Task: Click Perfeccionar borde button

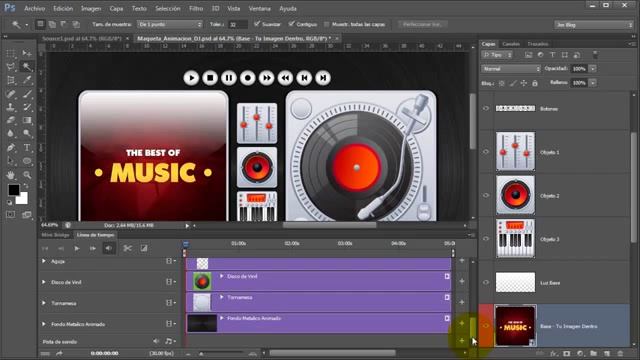Action: [x=422, y=24]
